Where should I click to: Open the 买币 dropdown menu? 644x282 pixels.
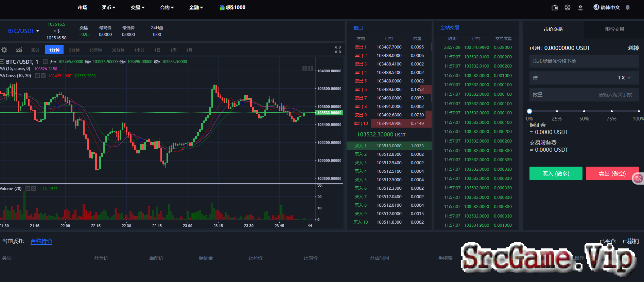(108, 7)
